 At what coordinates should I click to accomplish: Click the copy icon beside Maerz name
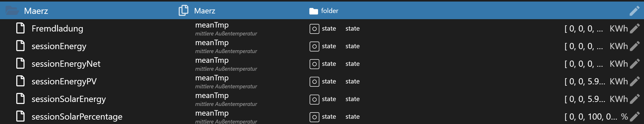tap(183, 11)
